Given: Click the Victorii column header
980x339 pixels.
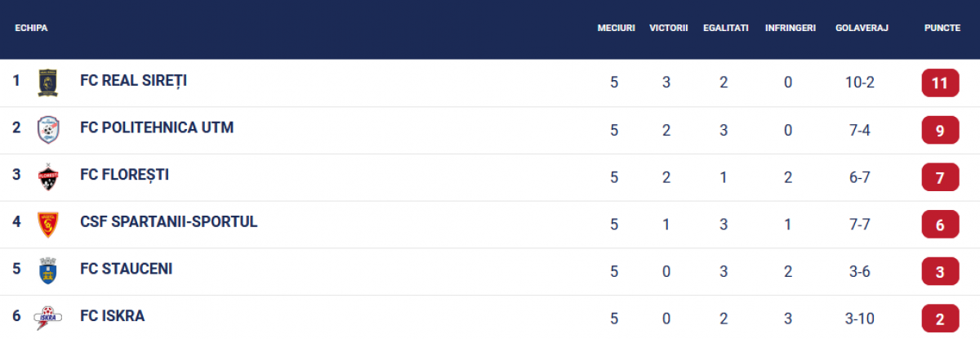Looking at the screenshot, I should 669,28.
